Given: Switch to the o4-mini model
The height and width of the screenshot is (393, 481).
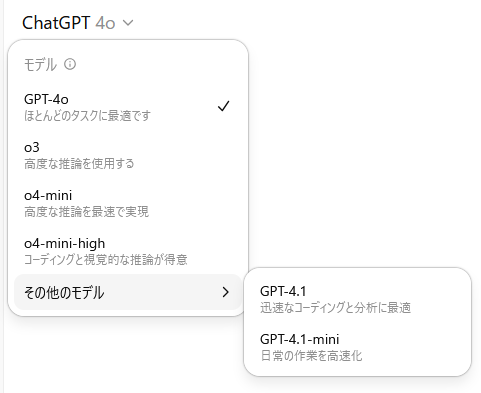Looking at the screenshot, I should pyautogui.click(x=128, y=203).
